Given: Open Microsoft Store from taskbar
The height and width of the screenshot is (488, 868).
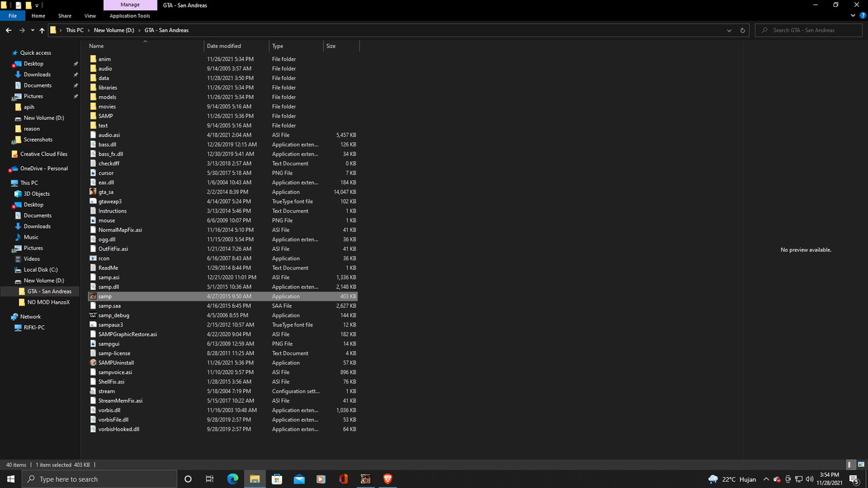Looking at the screenshot, I should [x=277, y=479].
